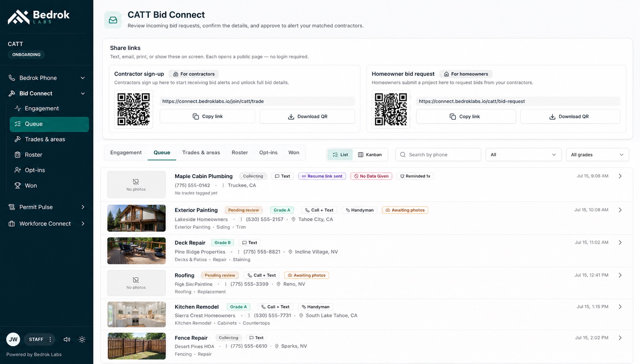Open the Roster tab
Image resolution: width=640 pixels, height=364 pixels.
pos(240,153)
